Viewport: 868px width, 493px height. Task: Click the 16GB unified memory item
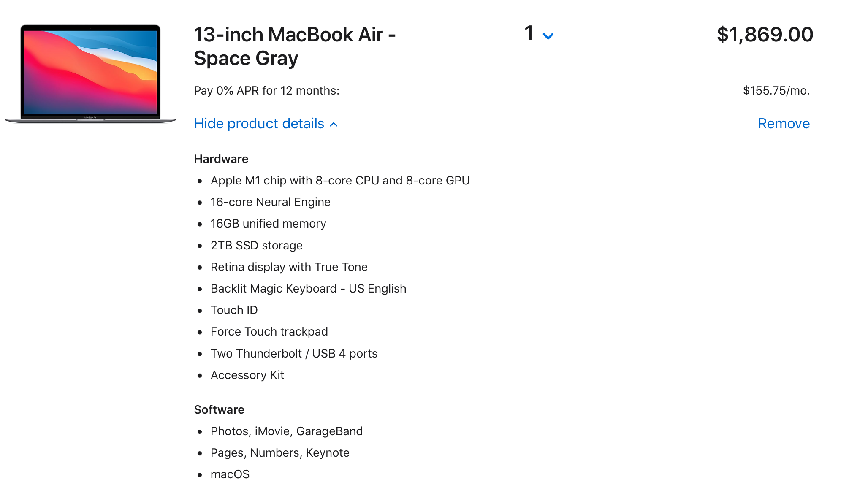pos(268,224)
